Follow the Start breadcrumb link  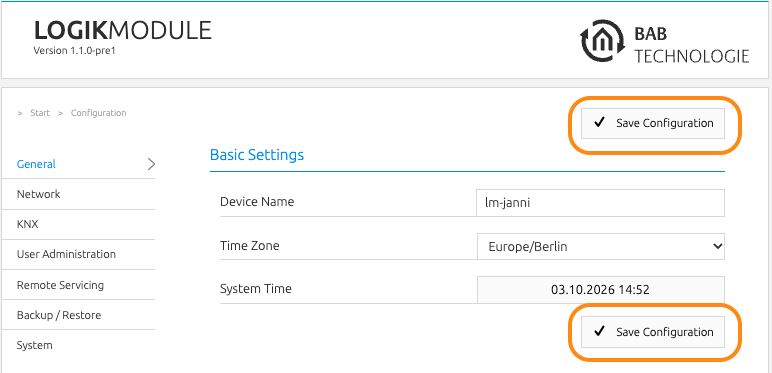[40, 113]
